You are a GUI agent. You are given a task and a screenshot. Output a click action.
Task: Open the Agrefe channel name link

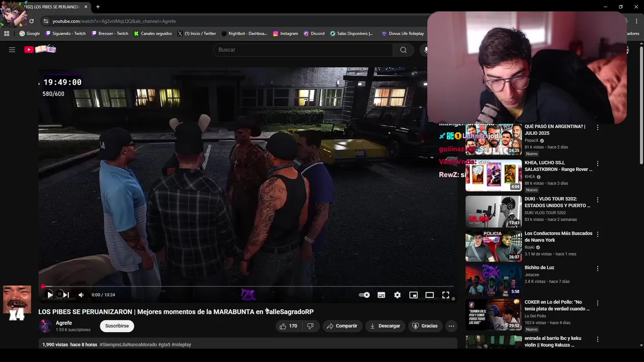pos(64,323)
